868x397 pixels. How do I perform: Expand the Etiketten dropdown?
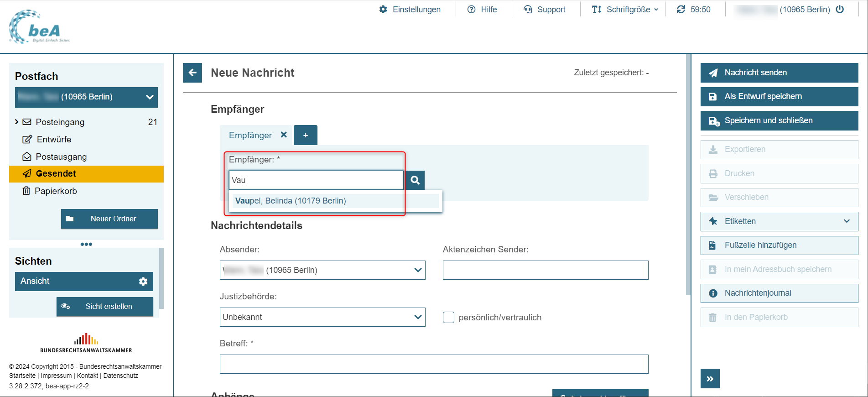779,221
